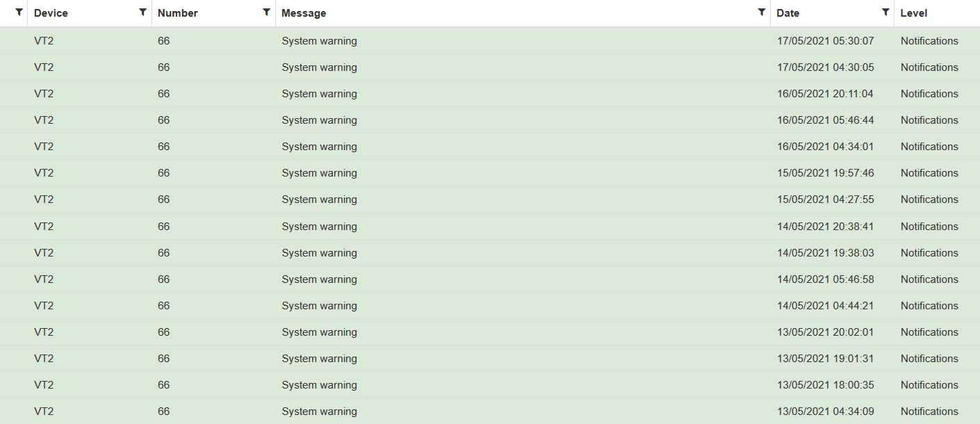Sort by the Level column header
This screenshot has height=424, width=980.
coord(913,13)
